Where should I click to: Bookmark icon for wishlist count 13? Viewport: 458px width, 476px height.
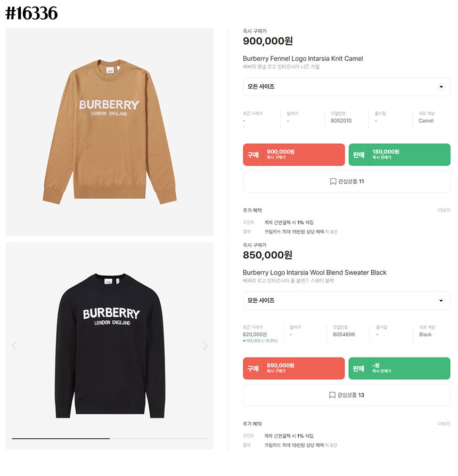click(x=332, y=395)
